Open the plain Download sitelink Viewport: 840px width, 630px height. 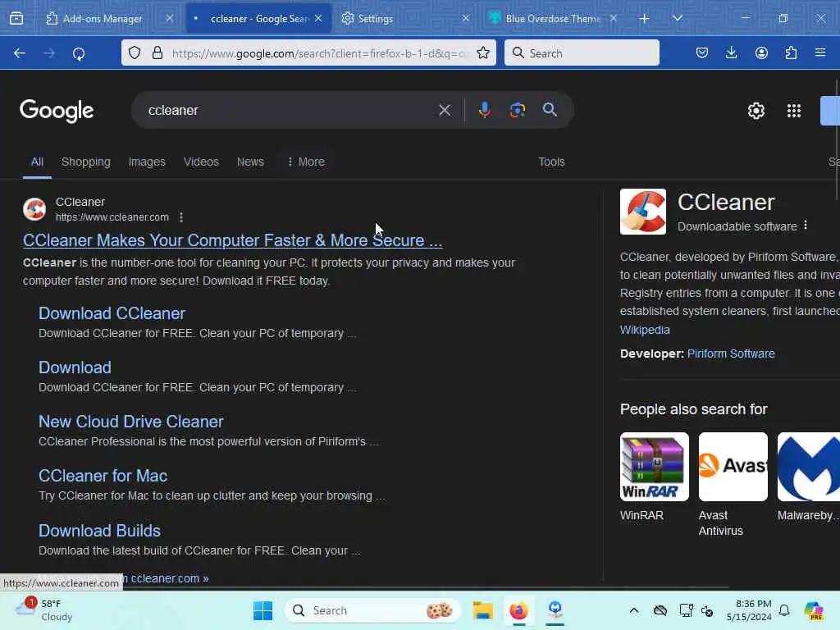click(75, 367)
